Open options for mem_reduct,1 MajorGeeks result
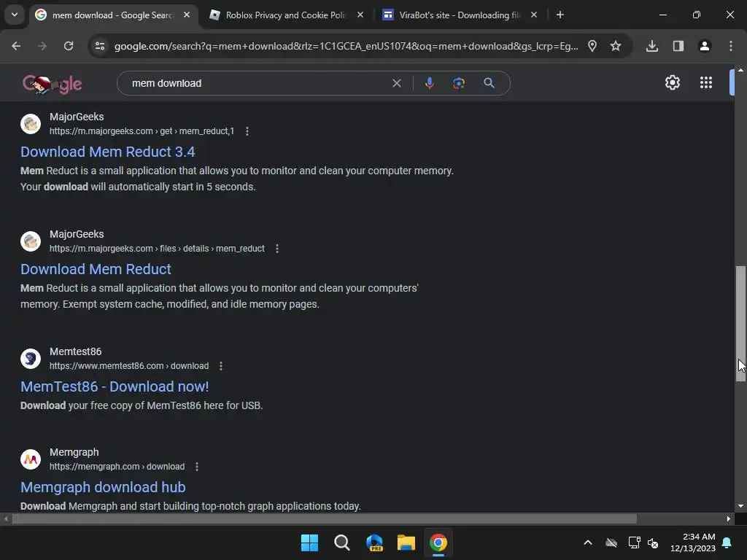 coord(247,131)
